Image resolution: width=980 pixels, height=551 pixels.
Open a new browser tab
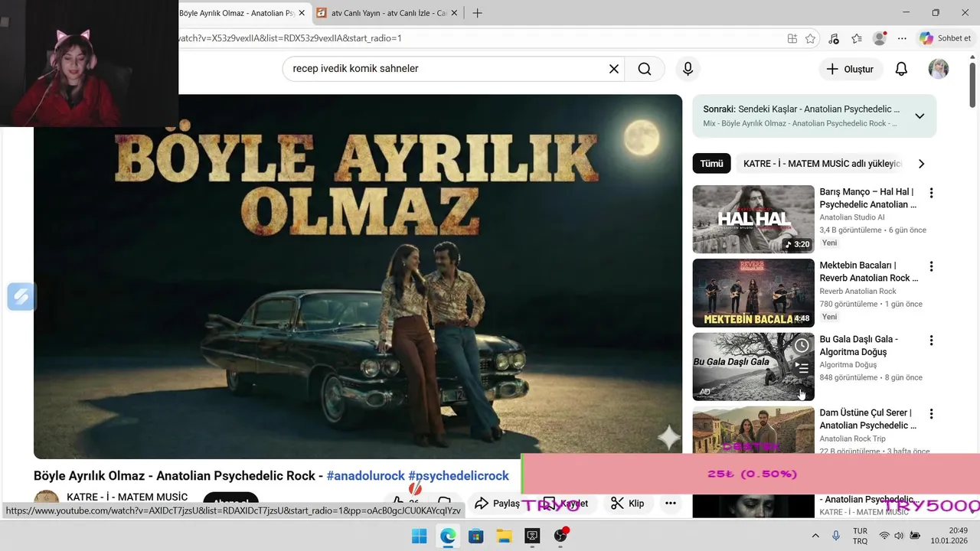(477, 13)
